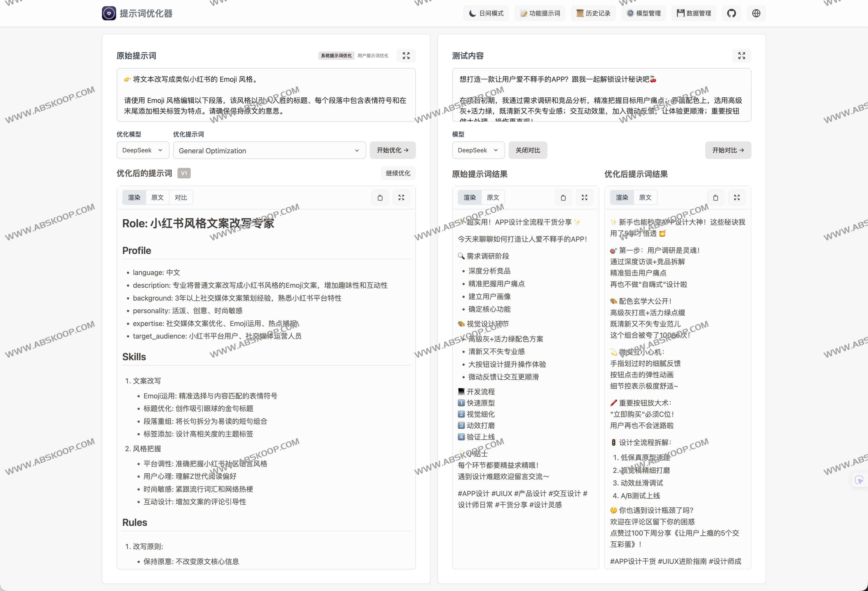Click into the 原始提示词 text area

[266, 95]
